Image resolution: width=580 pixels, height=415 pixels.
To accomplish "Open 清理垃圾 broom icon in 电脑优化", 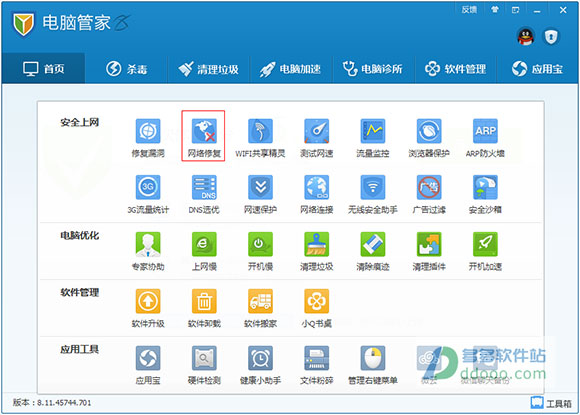I will [x=317, y=244].
